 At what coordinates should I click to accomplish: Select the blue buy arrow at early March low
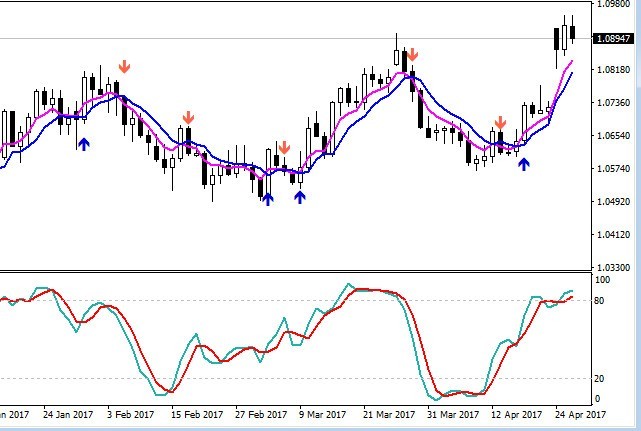[267, 199]
